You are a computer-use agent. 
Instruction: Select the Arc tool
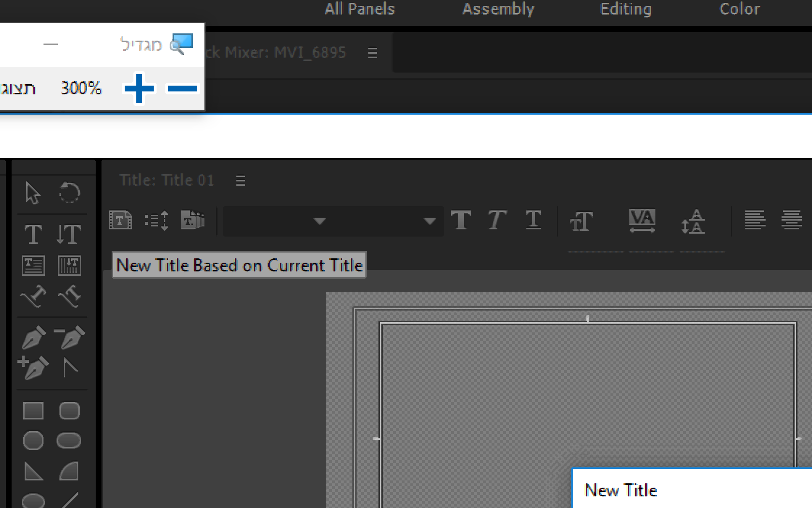(x=69, y=471)
